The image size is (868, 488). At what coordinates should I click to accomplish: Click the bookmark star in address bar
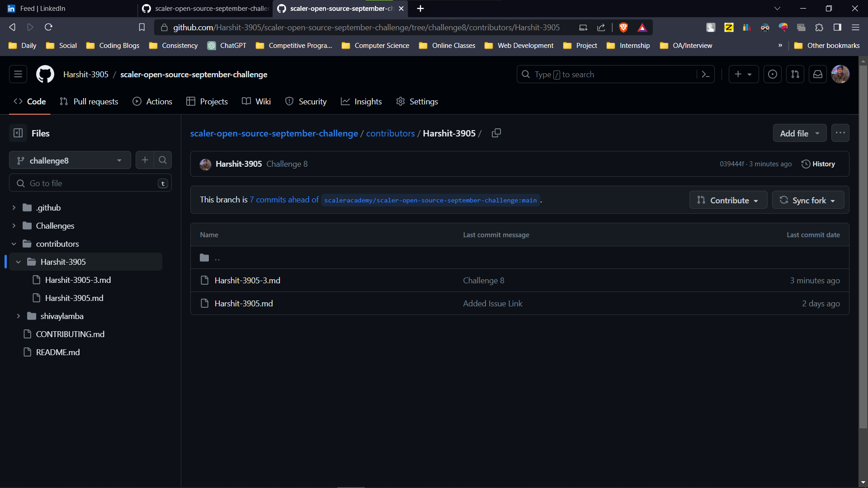(142, 27)
